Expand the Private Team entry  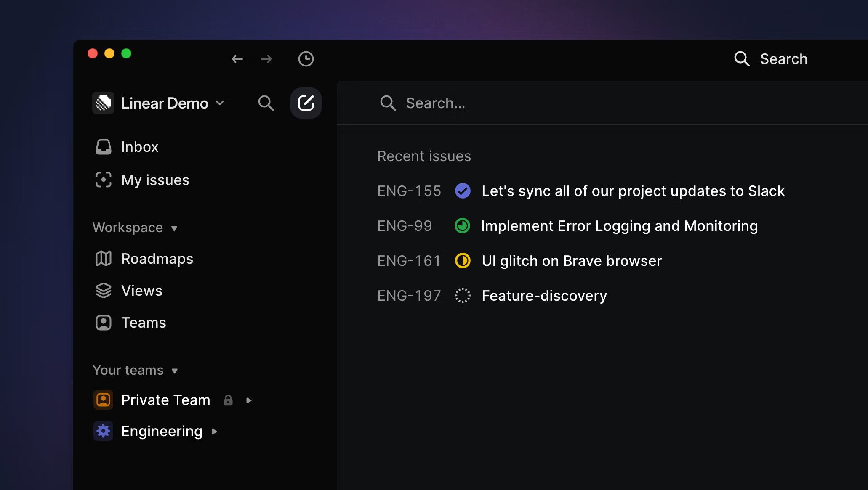pos(249,400)
